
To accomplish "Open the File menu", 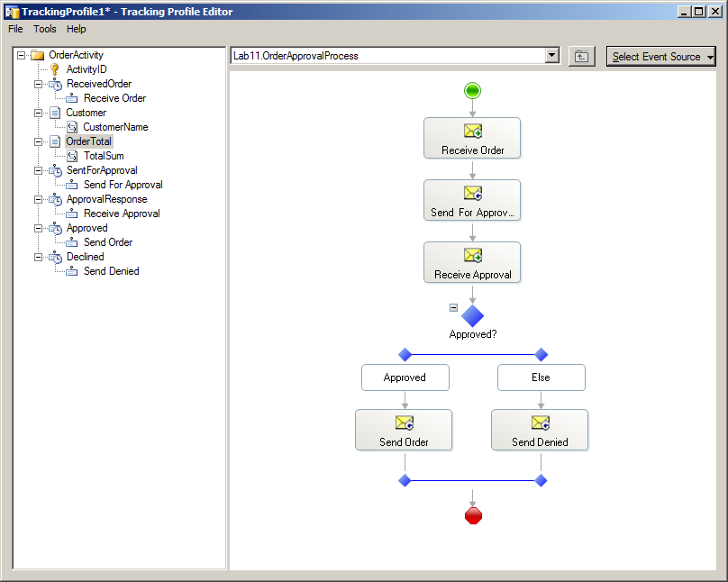I will click(x=15, y=29).
